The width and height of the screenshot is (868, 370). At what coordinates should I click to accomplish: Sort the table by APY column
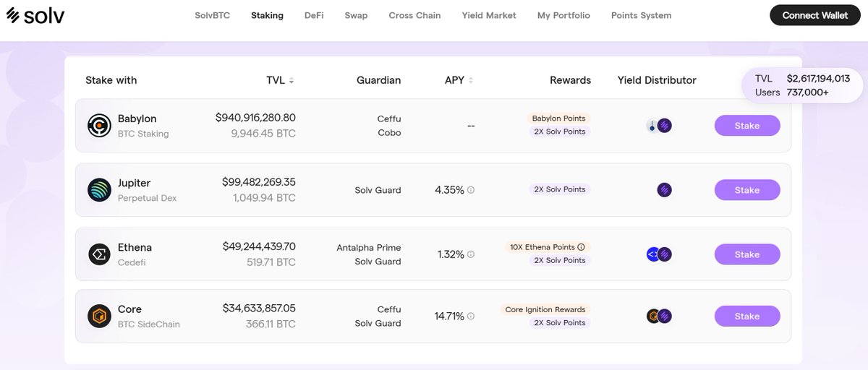[x=459, y=80]
